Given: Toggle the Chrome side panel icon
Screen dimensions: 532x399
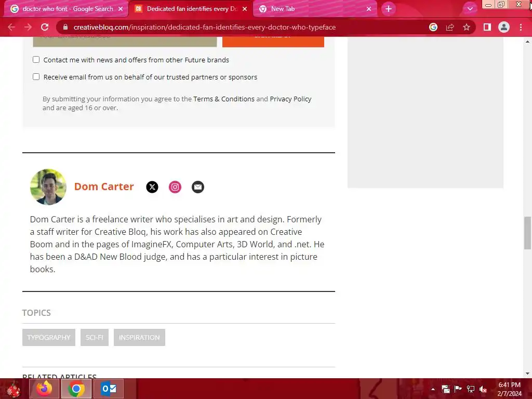Looking at the screenshot, I should [487, 27].
